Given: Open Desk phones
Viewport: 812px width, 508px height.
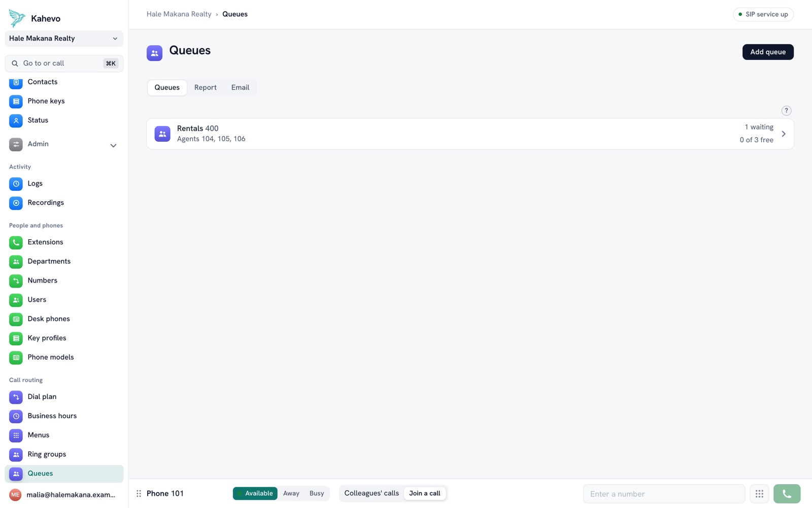Looking at the screenshot, I should click(64, 319).
